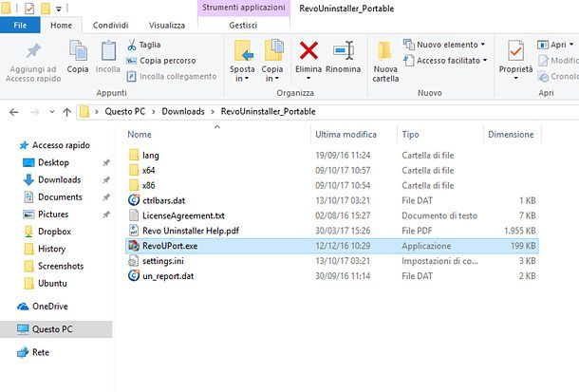This screenshot has width=579, height=392.
Task: Click the Rinomina icon
Action: [x=344, y=50]
